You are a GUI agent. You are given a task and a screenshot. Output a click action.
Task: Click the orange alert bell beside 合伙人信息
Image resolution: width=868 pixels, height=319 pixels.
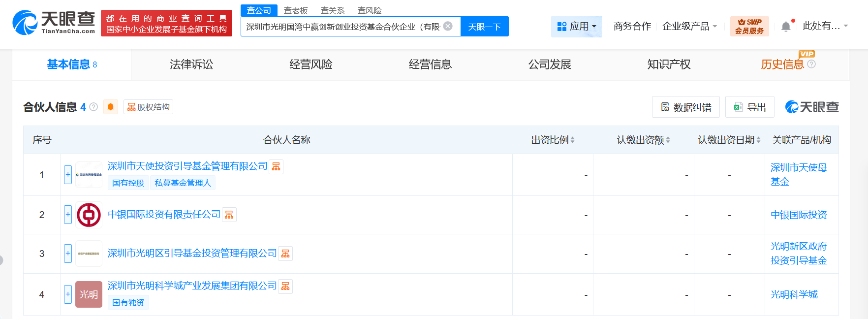111,107
